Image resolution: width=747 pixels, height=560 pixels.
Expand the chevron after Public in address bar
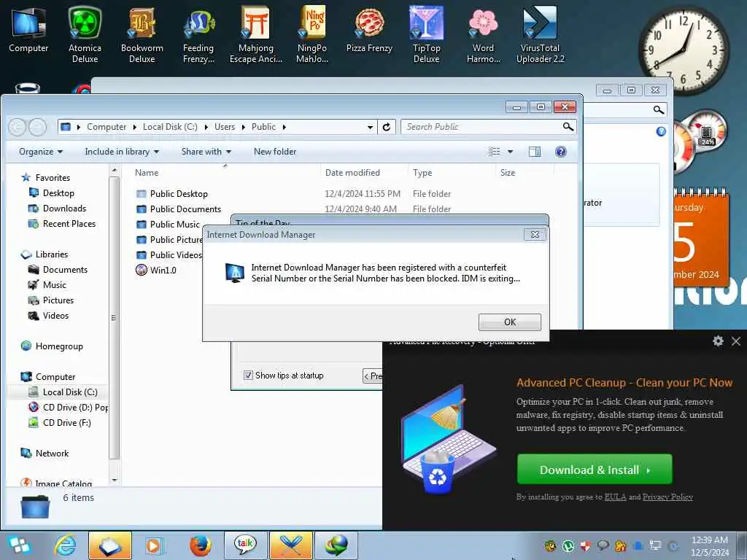pyautogui.click(x=284, y=127)
